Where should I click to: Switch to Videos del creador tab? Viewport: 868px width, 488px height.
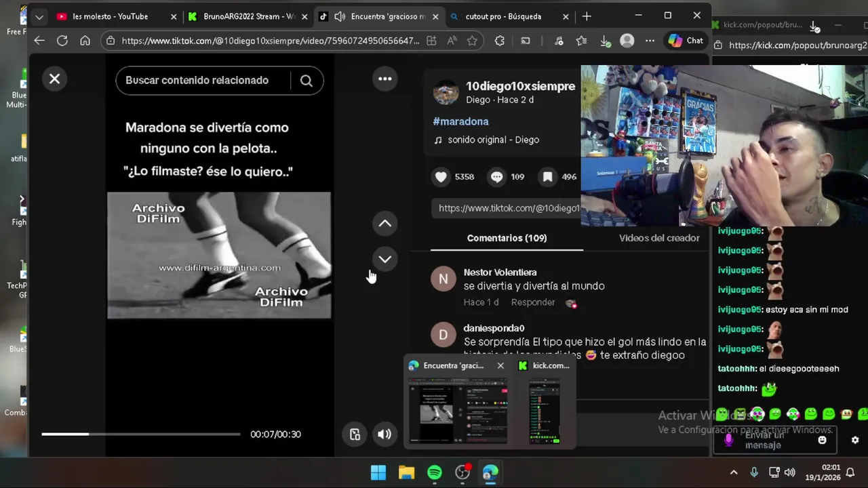659,238
